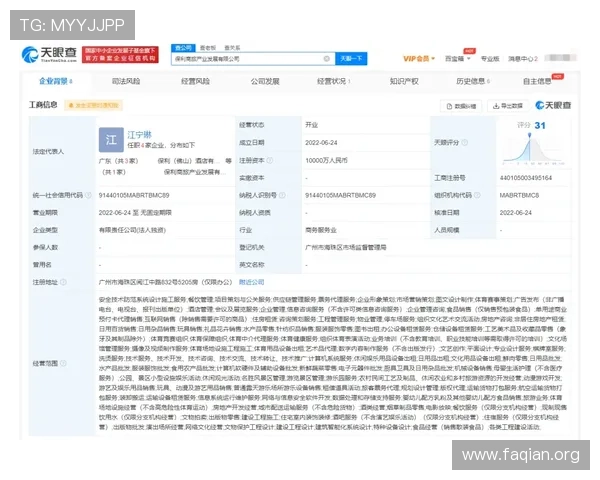Image resolution: width=600 pixels, height=480 pixels.
Task: Click the 天眼评分 score distribution chart
Action: click(533, 149)
